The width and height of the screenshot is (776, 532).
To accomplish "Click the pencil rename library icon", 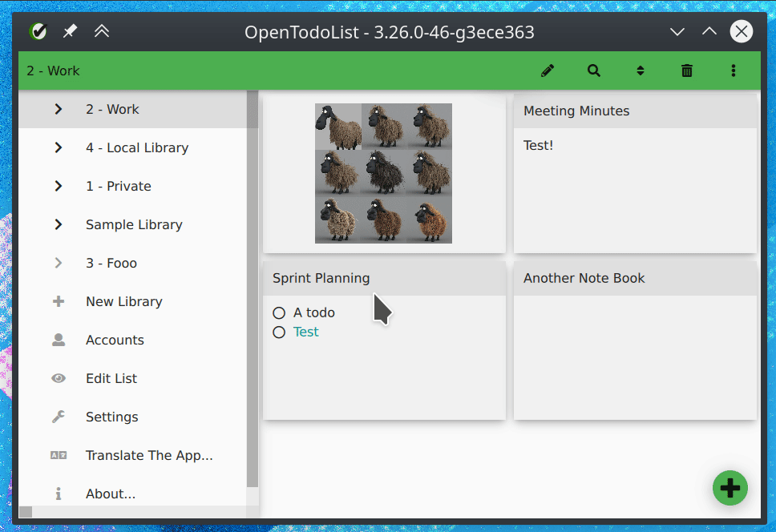I will coord(548,71).
